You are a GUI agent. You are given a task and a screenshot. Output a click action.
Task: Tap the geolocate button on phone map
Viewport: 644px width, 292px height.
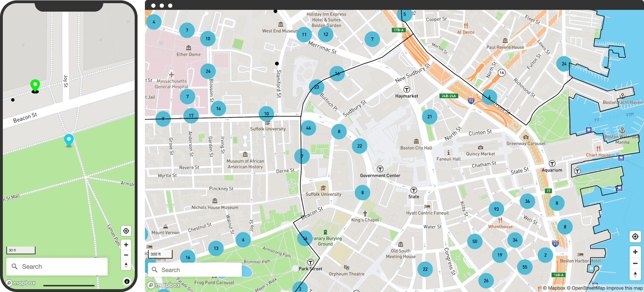(126, 231)
